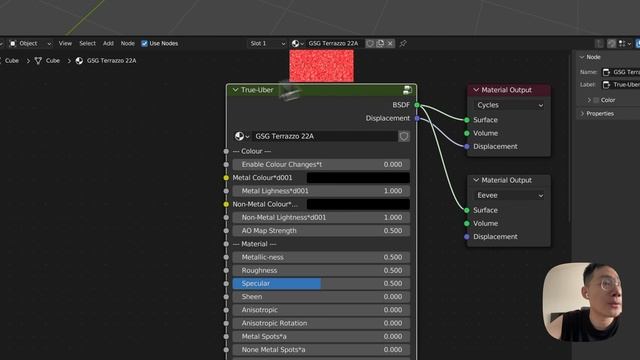Toggle the Color checkbox in Node panel
This screenshot has height=360, width=640.
(596, 100)
